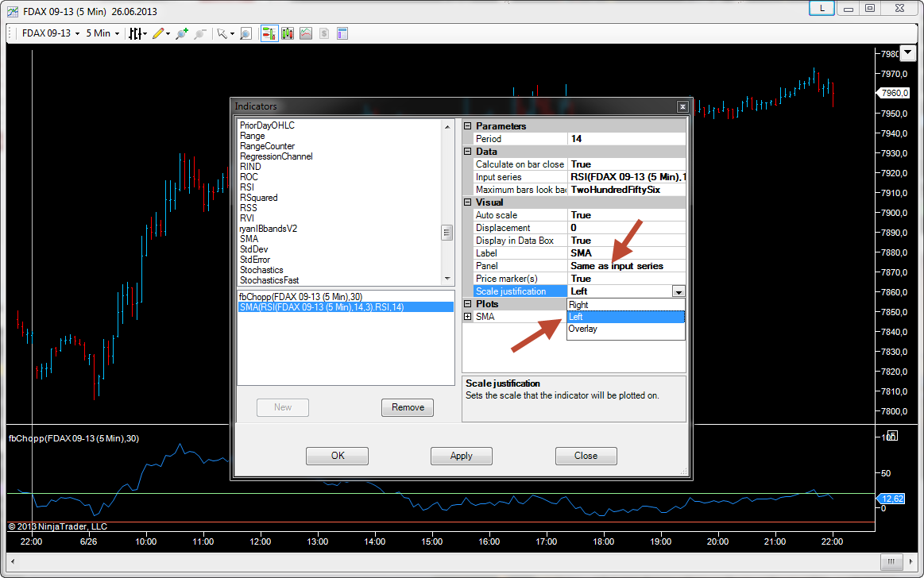Screen dimensions: 924x578
Task: Collapse the Plots section
Action: [x=468, y=304]
